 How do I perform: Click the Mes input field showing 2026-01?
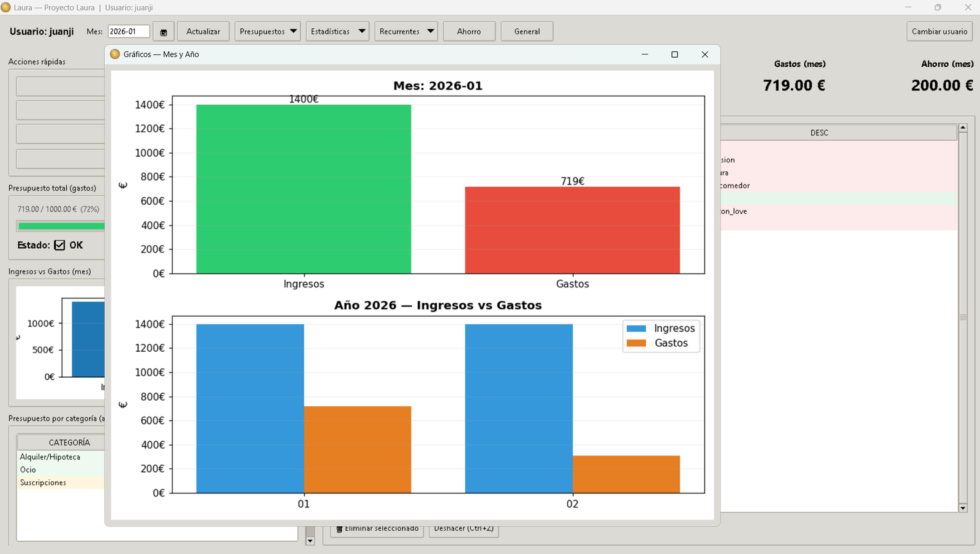128,32
